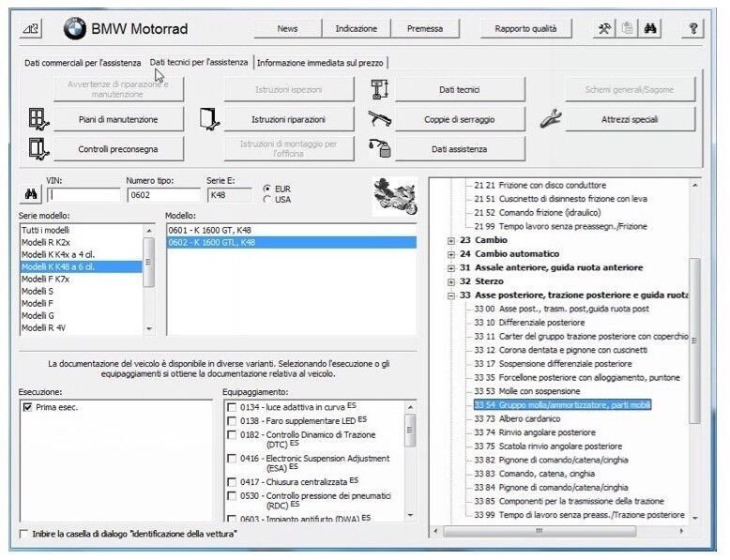
Task: Open the tools (hammer and wrench) toolbar icon
Action: 605,29
